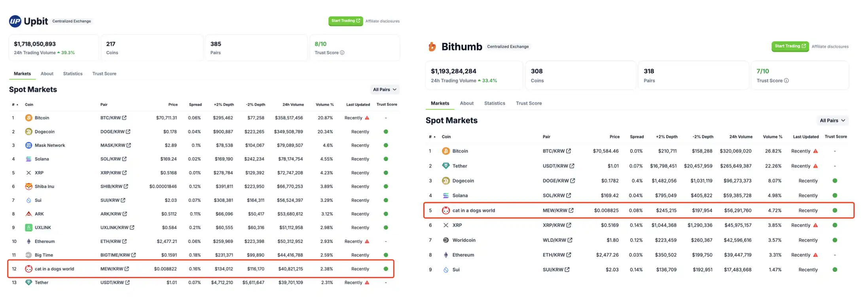868x305 pixels.
Task: Switch to the Upbit Statistics tab
Action: [x=73, y=74]
